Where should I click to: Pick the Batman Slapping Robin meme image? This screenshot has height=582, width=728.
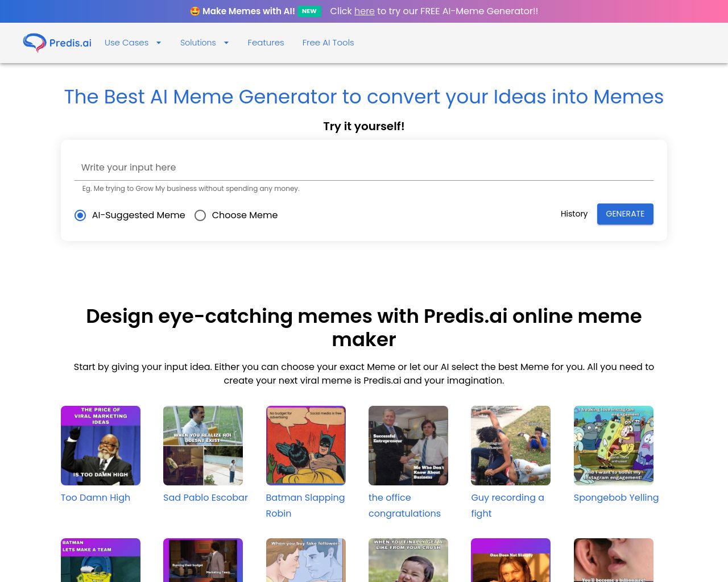coord(306,446)
